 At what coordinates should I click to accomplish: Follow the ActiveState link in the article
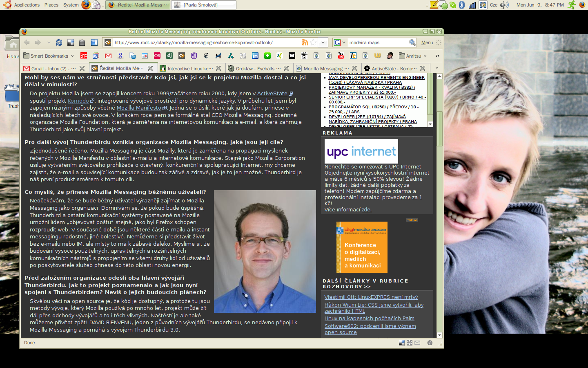[x=272, y=94]
